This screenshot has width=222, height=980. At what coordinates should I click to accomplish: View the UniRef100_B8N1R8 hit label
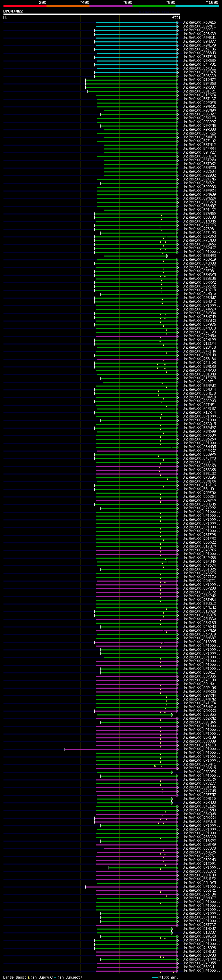199,366
